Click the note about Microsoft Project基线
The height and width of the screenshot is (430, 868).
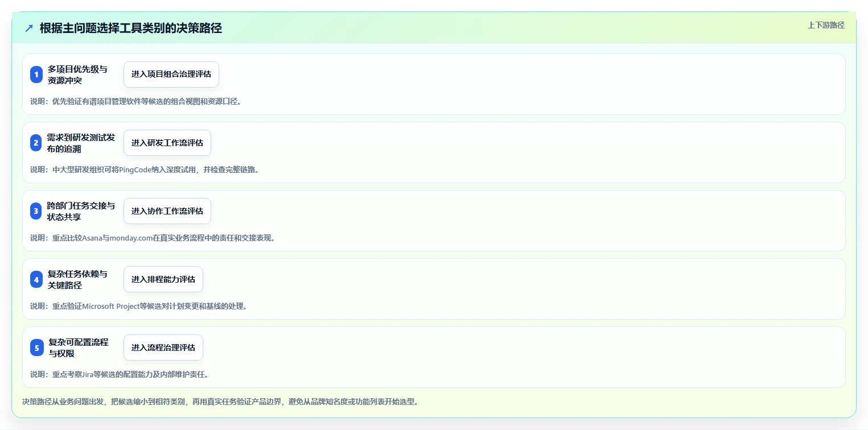139,306
